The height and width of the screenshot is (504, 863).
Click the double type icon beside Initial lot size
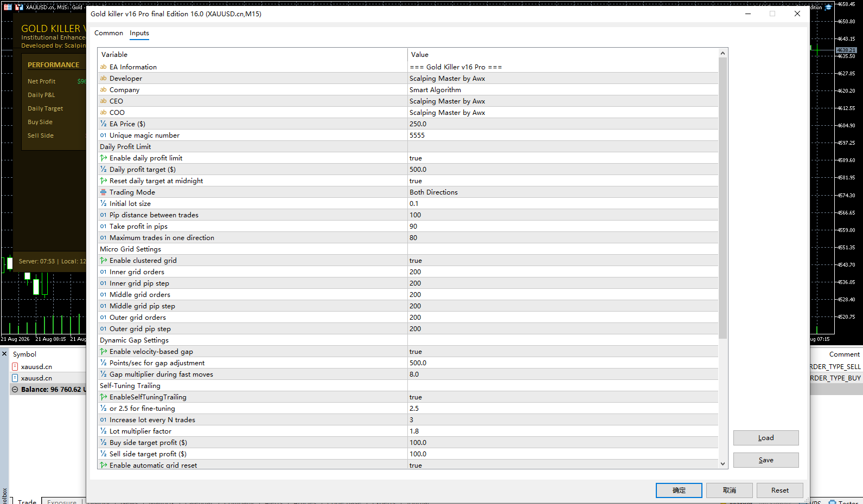coord(103,204)
